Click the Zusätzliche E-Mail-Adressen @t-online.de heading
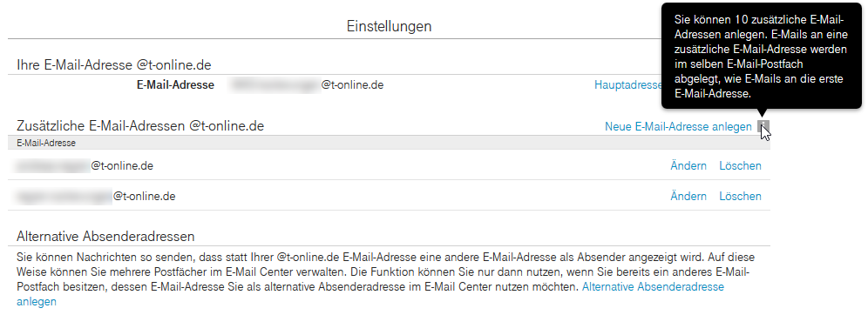Image resolution: width=868 pixels, height=315 pixels. click(x=140, y=126)
